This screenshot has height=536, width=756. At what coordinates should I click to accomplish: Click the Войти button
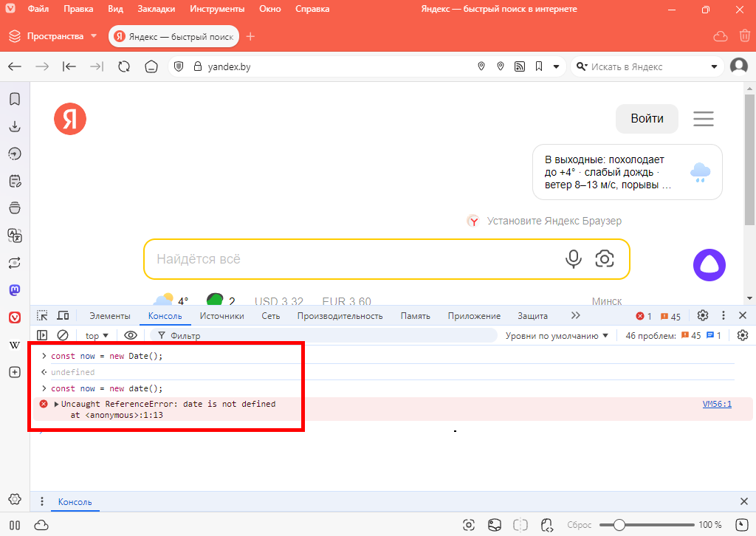coord(647,119)
